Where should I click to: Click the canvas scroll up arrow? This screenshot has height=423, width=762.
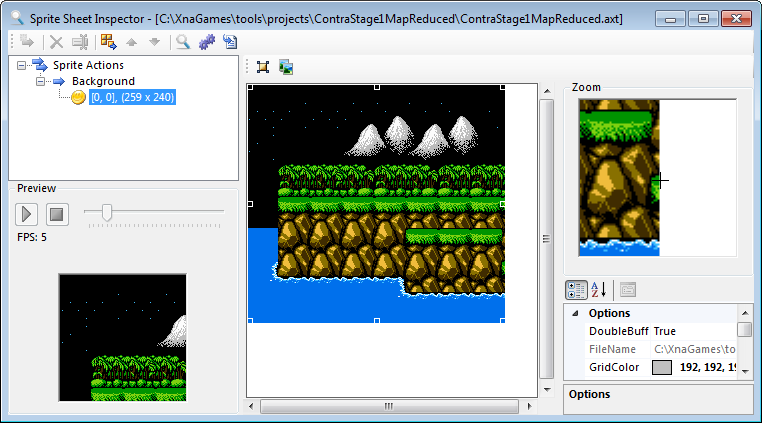coord(547,91)
